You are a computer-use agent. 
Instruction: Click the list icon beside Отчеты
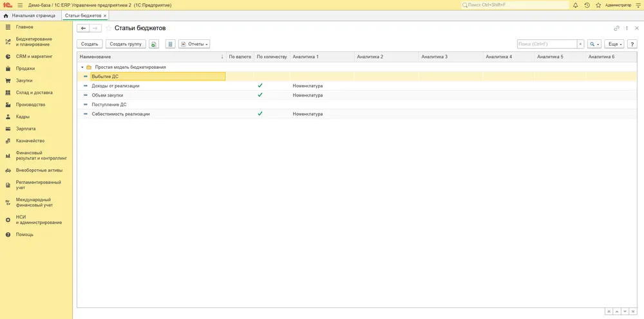[x=171, y=44]
